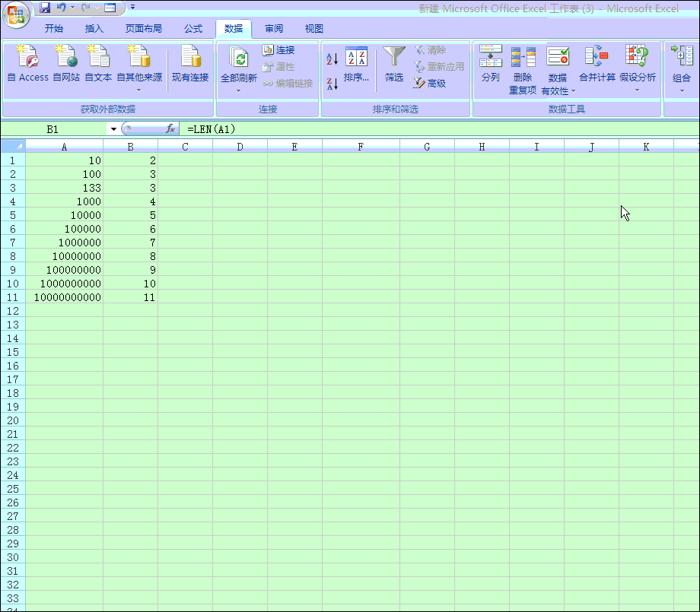Switch to the 开始 tab
Screen dimensions: 700x612
54,29
